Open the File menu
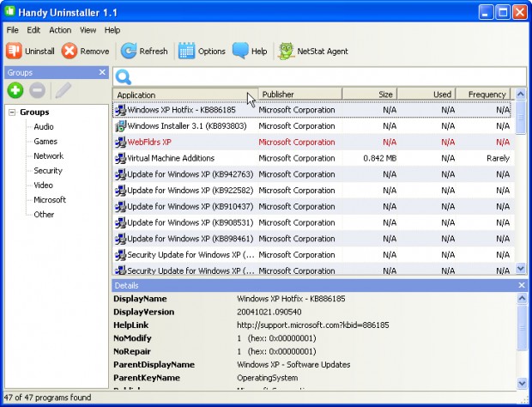Image resolution: width=532 pixels, height=407 pixels. click(13, 30)
